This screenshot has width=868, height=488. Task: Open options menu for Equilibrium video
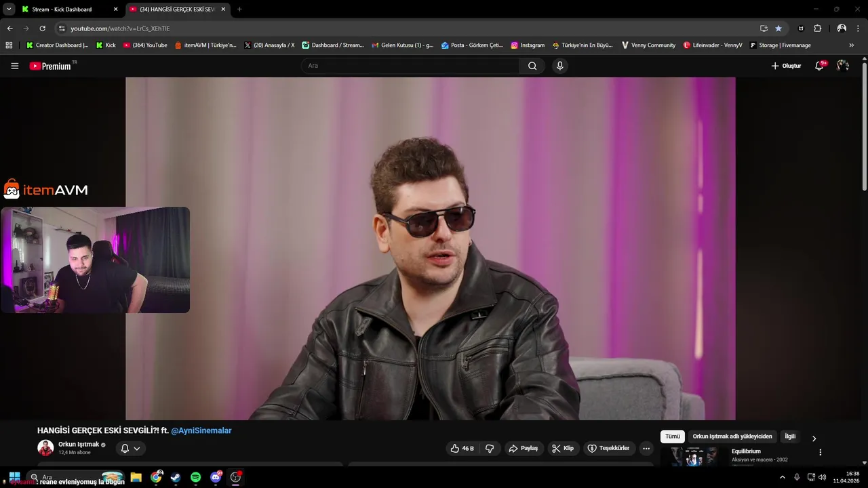coord(820,452)
